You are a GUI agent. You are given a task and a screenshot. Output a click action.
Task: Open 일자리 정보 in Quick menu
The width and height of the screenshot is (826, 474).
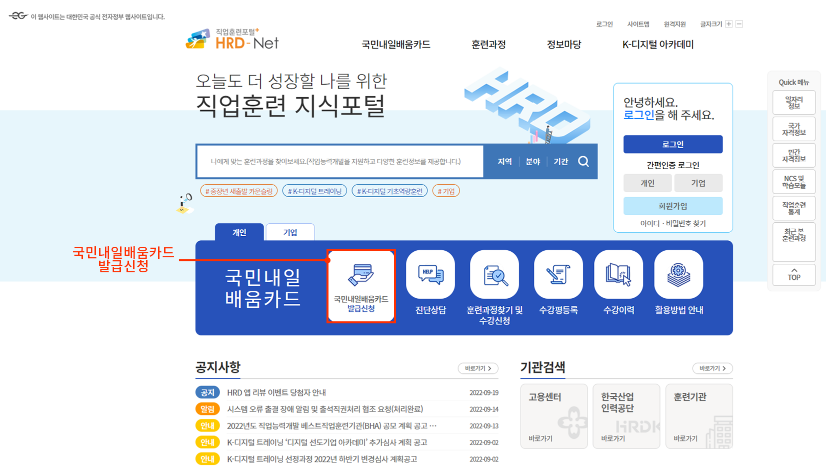(794, 103)
